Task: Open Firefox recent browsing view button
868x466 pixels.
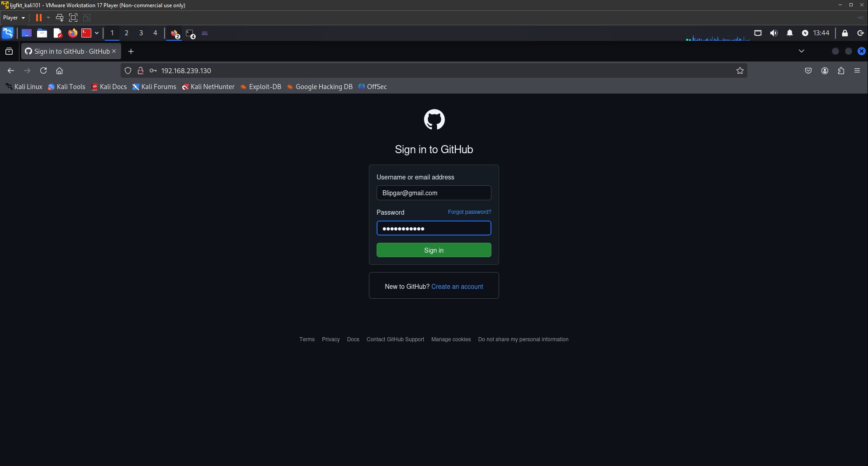Action: (9, 51)
